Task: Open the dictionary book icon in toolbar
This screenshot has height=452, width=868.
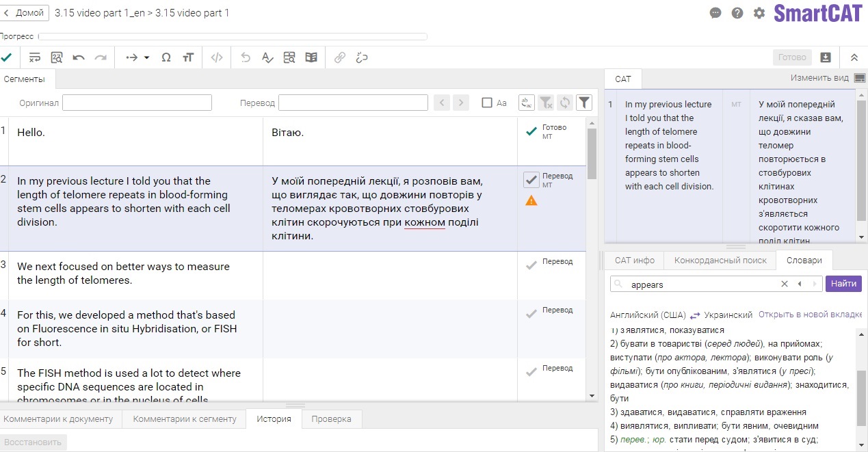Action: click(311, 57)
